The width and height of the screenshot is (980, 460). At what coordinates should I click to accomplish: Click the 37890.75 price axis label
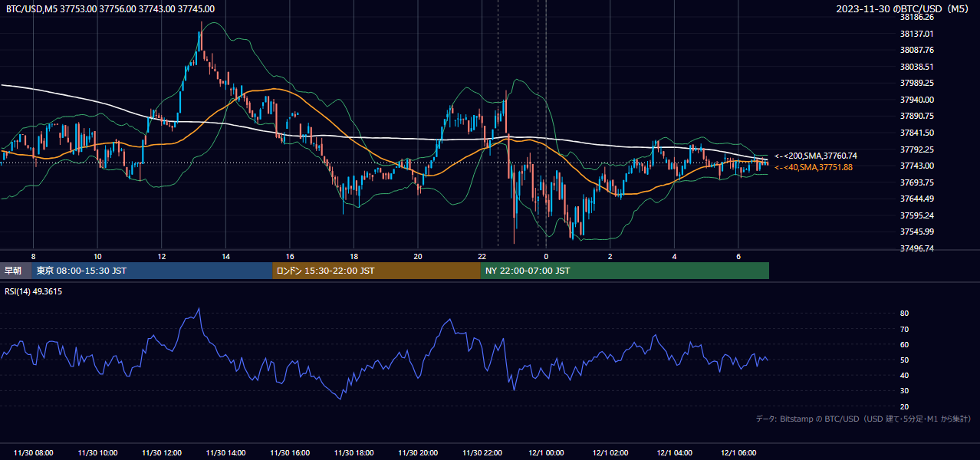(x=917, y=116)
